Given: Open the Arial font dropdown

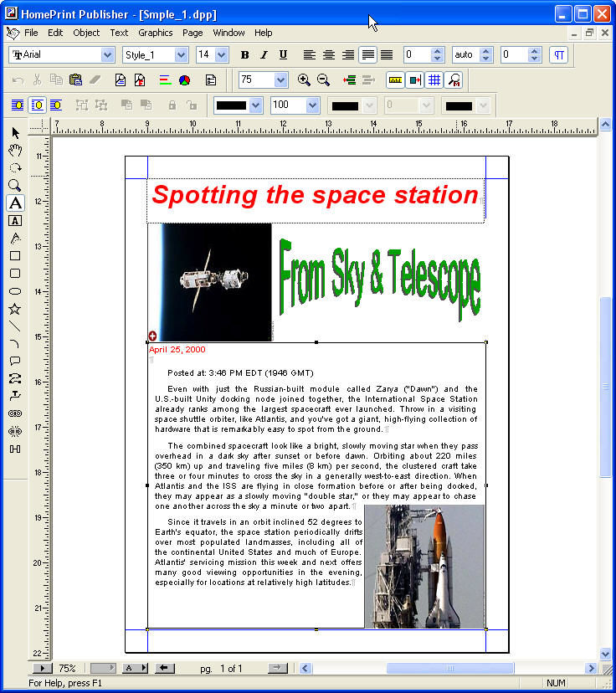Looking at the screenshot, I should pos(107,54).
